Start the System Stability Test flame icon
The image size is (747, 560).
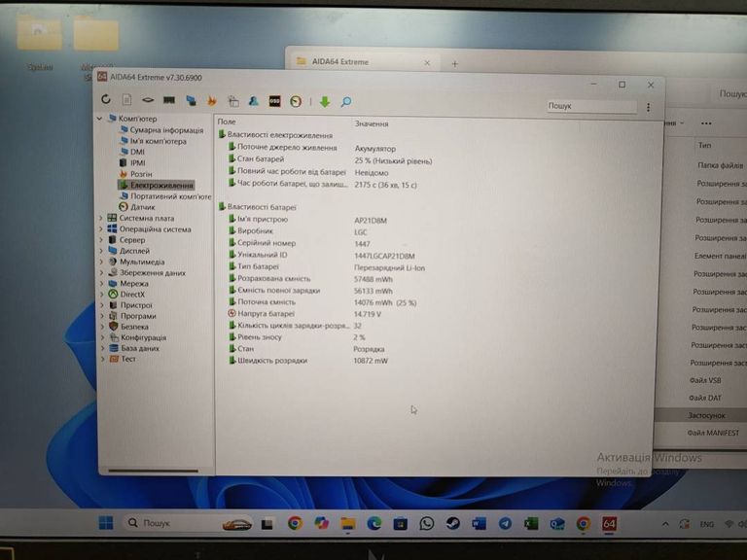[211, 100]
